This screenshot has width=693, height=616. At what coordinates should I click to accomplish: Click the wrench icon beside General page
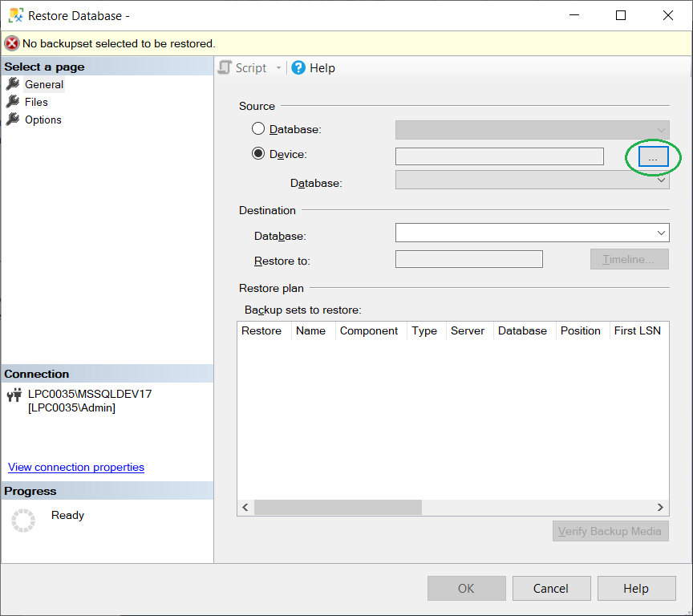(12, 84)
